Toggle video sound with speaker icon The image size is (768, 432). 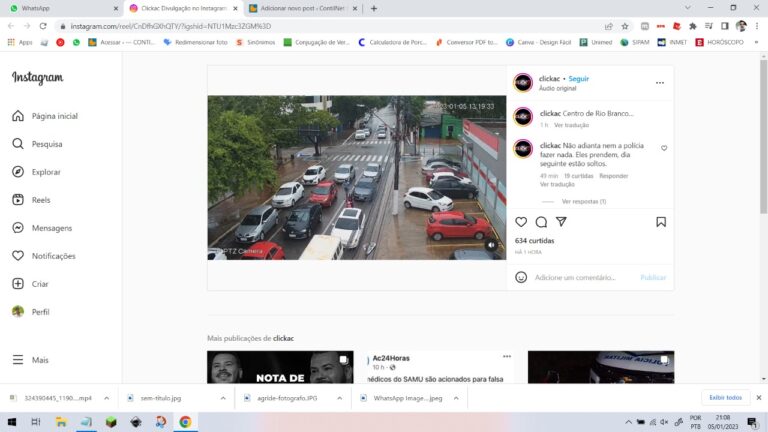[491, 245]
